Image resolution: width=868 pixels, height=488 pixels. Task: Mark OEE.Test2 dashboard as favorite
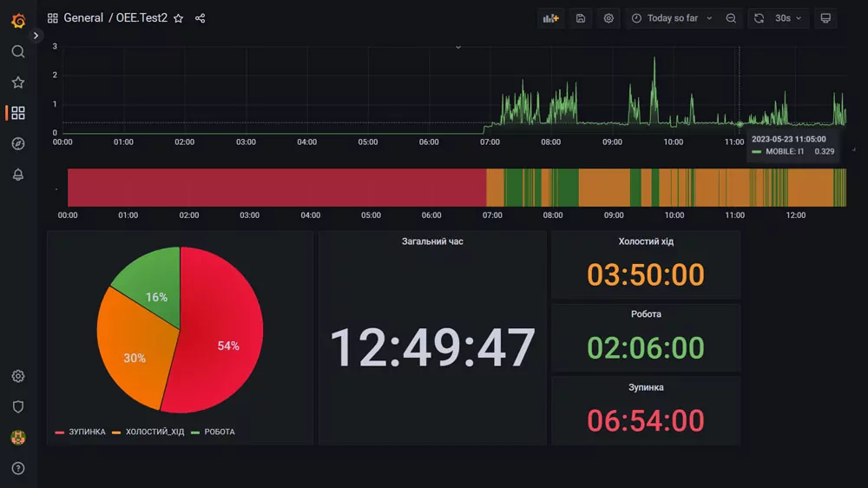[178, 18]
